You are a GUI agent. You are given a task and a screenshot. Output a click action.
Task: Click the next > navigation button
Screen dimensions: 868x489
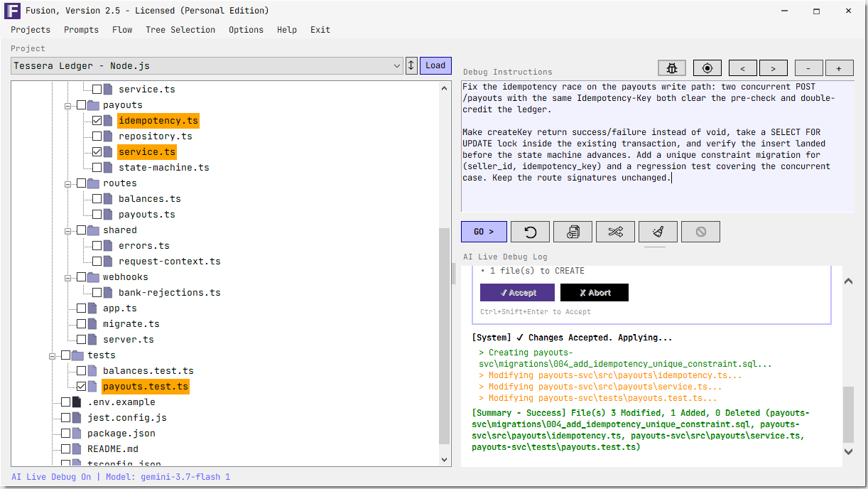pyautogui.click(x=773, y=68)
